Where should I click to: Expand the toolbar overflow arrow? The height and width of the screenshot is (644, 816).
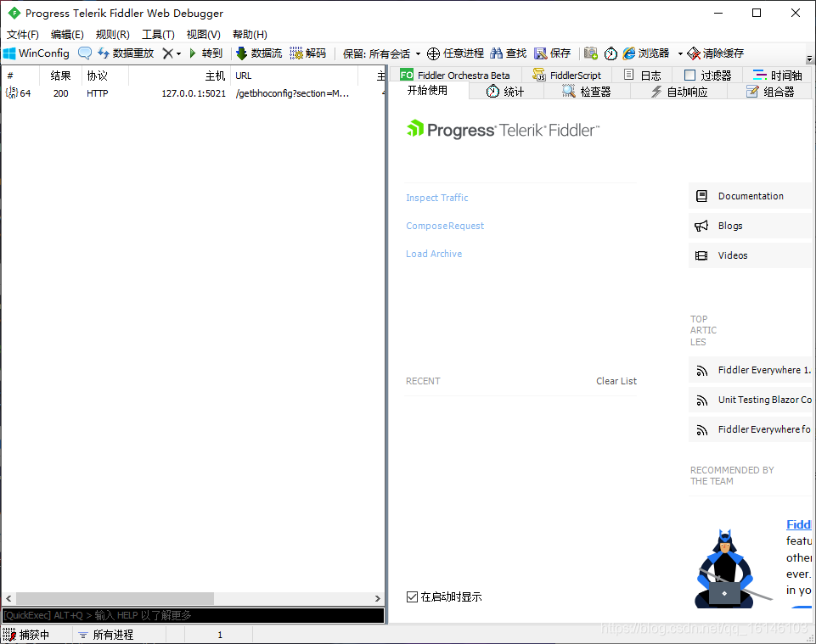(x=809, y=59)
